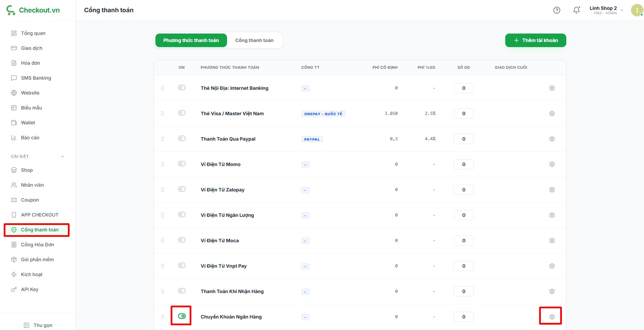Screen dimensions: 644x330
Task: Click the ONEPAY - QUỐC TẾ gateway tag
Action: pyautogui.click(x=323, y=114)
